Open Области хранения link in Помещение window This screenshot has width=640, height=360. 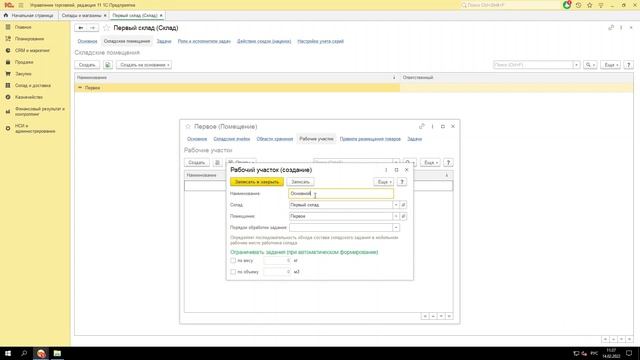pyautogui.click(x=275, y=139)
